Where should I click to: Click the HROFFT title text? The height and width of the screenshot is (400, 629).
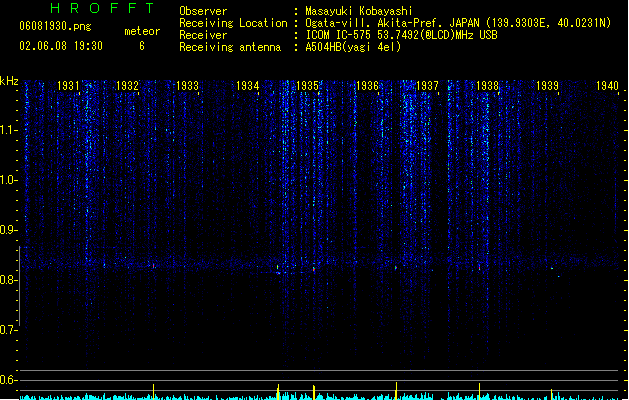pyautogui.click(x=102, y=8)
